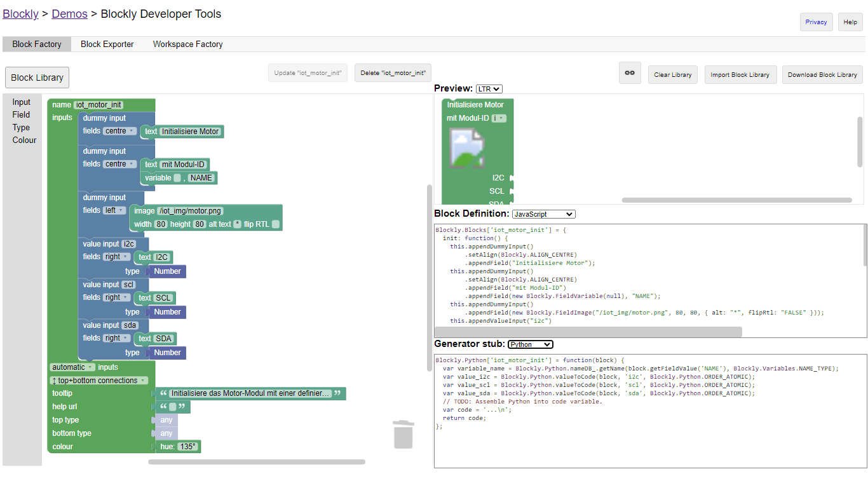Switch to the Workspace Factory tab
The height and width of the screenshot is (488, 868).
[x=187, y=44]
